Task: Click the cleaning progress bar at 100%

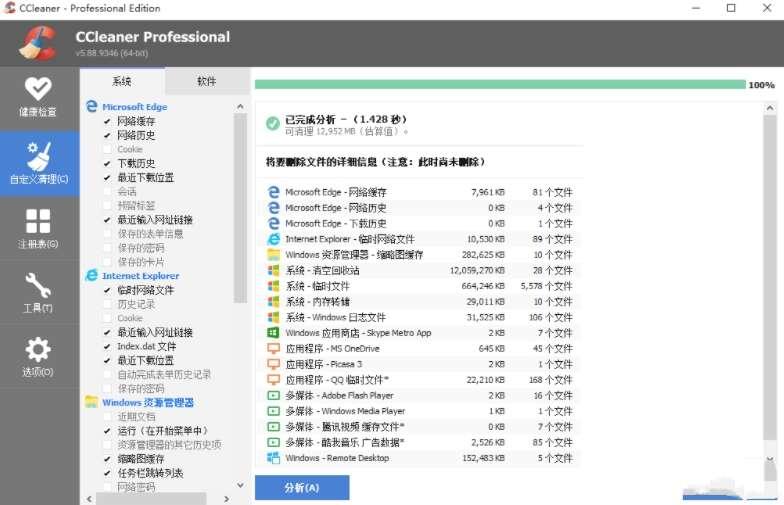Action: coord(500,84)
